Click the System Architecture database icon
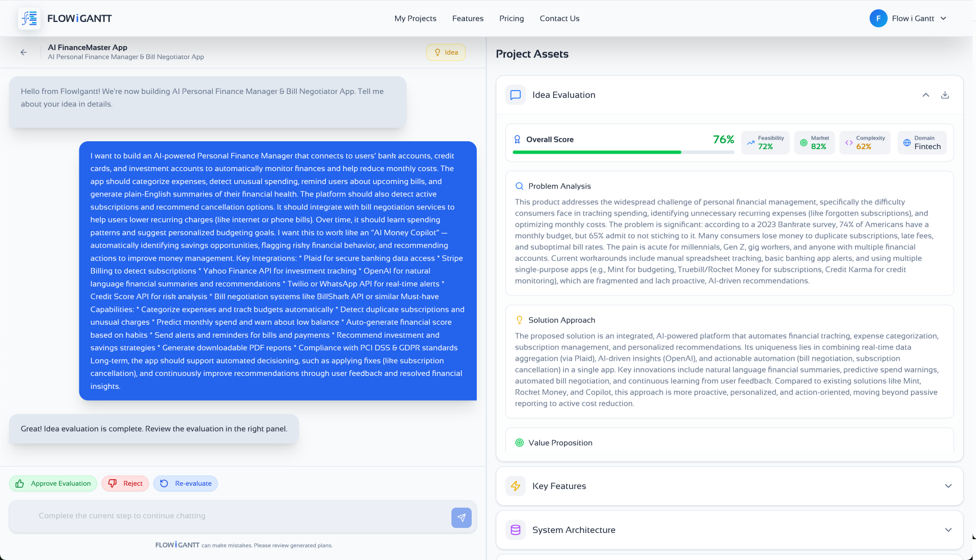 pyautogui.click(x=515, y=530)
